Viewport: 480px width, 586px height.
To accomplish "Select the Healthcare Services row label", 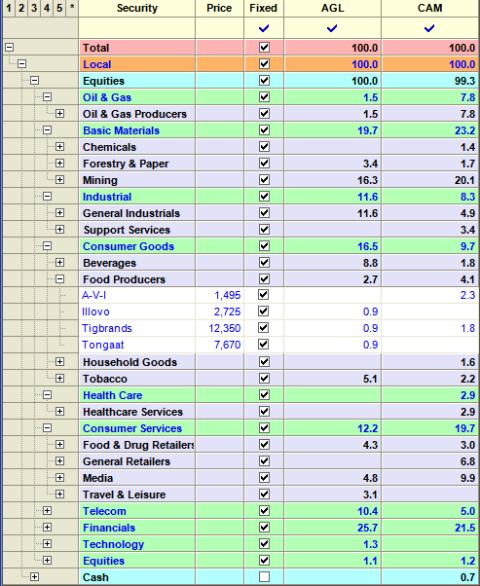I will click(133, 412).
